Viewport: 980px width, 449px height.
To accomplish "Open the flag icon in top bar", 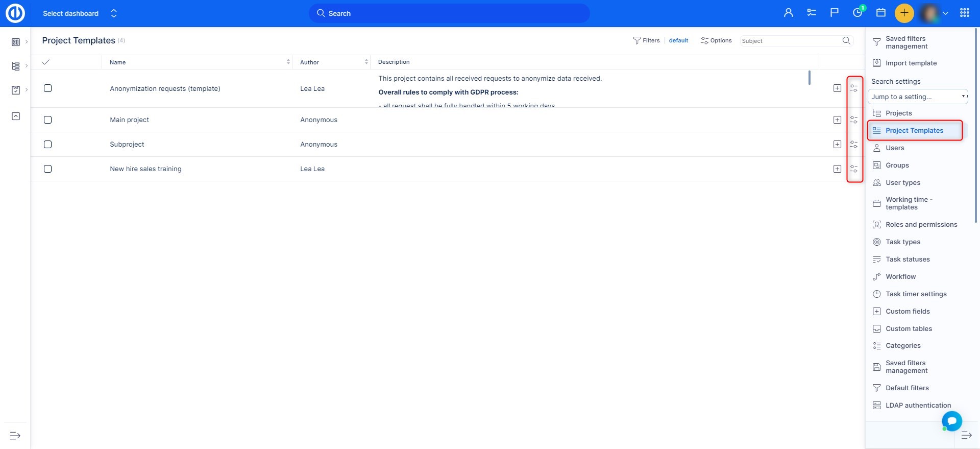I will click(834, 13).
